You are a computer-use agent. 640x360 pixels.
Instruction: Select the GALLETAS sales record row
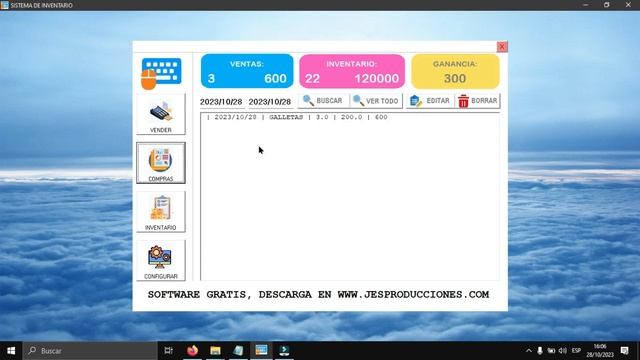[297, 117]
